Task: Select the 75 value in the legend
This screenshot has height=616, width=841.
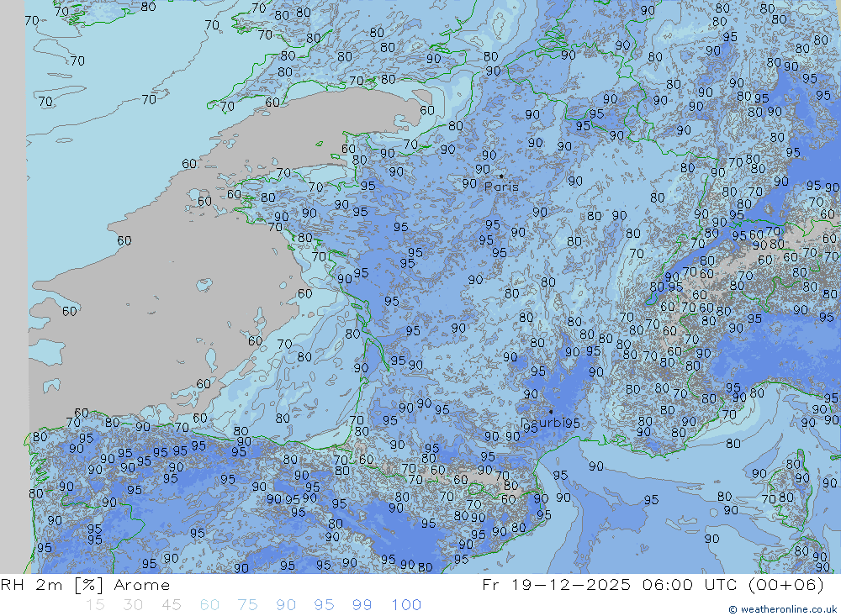Action: [x=248, y=605]
